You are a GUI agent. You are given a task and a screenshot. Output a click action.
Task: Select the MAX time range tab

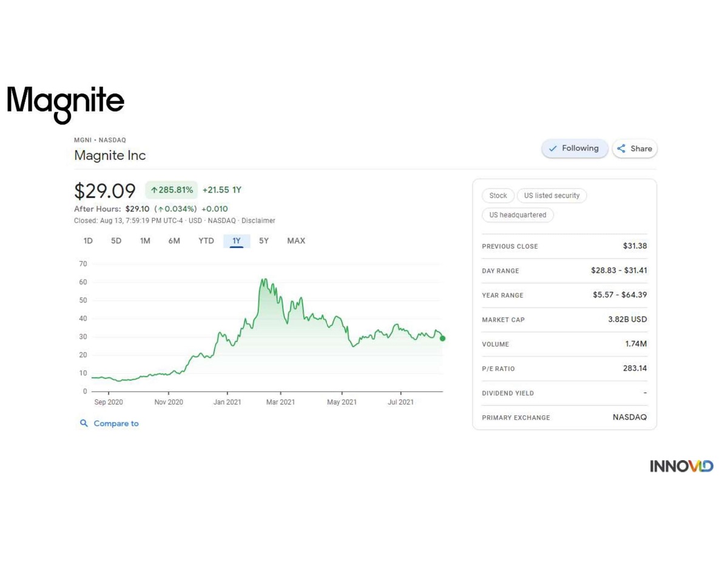[296, 241]
